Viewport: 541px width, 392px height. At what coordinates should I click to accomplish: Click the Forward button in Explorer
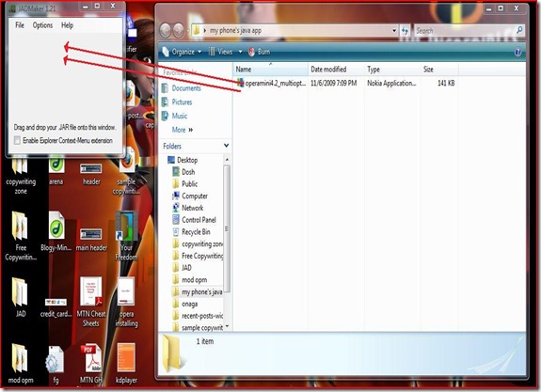[179, 31]
